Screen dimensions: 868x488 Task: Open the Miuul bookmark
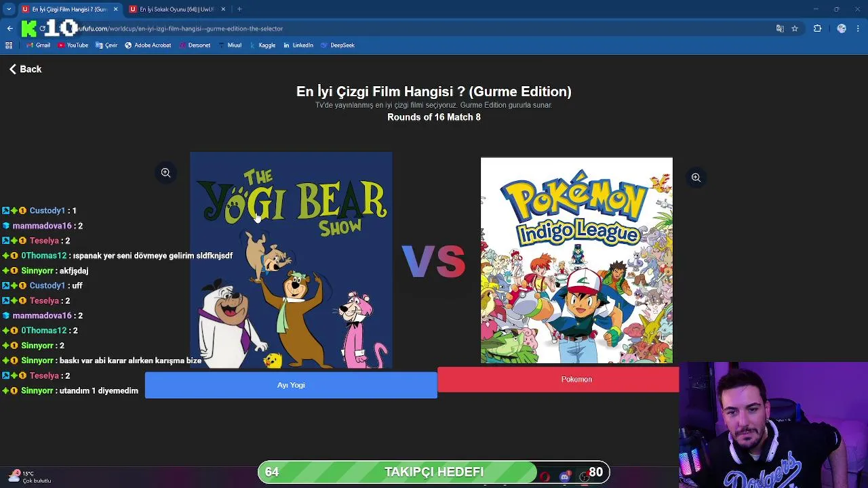[x=230, y=45]
